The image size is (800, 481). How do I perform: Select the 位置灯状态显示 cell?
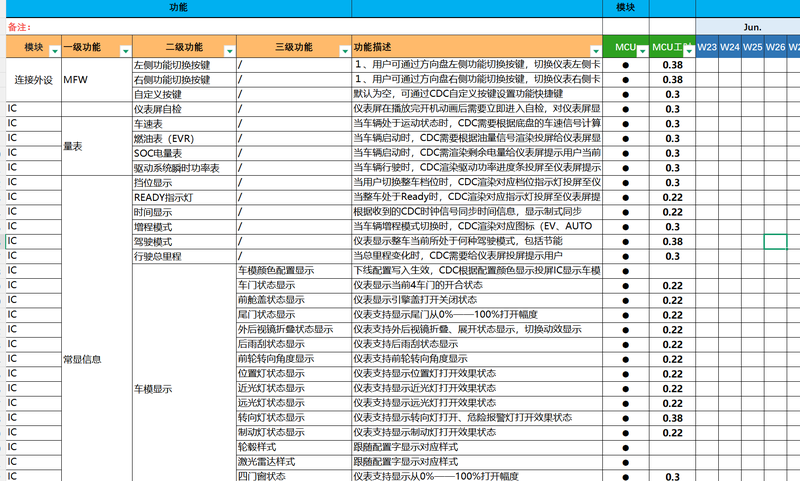[x=294, y=374]
